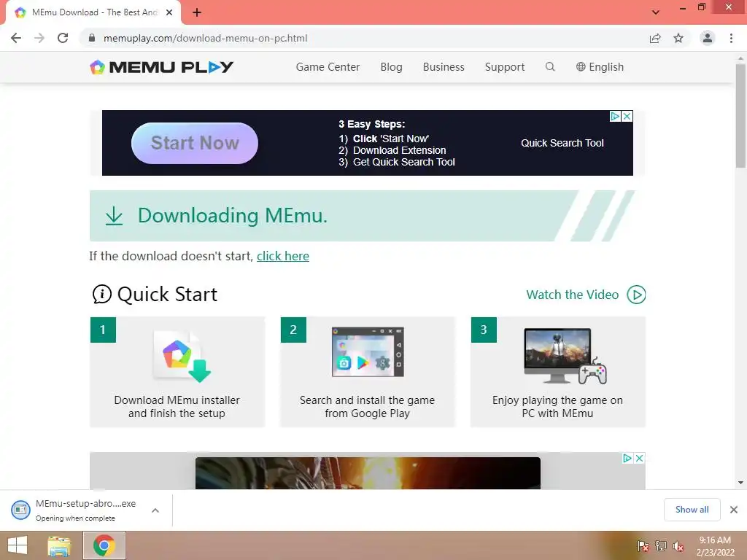747x560 pixels.
Task: Click the forward navigation arrow
Action: click(x=39, y=38)
